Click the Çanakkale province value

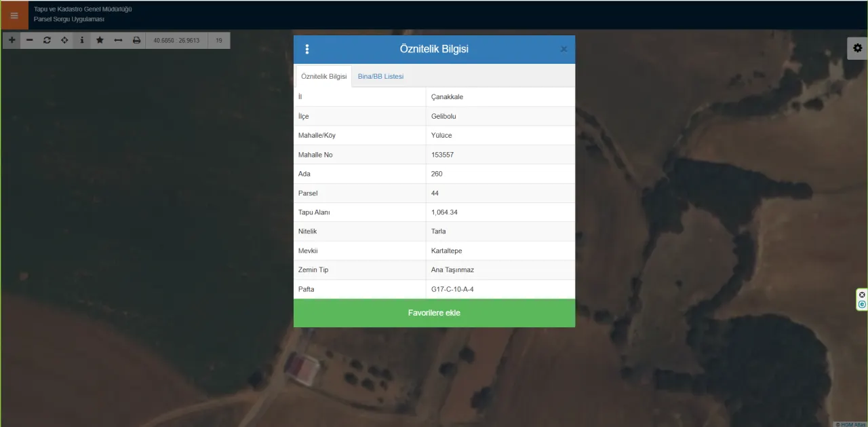[x=448, y=97]
